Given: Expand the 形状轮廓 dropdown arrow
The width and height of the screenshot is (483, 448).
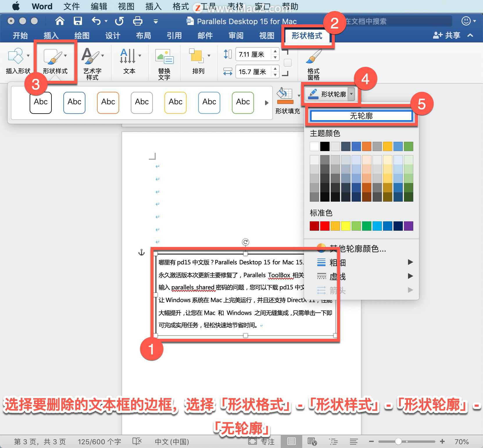Looking at the screenshot, I should click(x=351, y=94).
